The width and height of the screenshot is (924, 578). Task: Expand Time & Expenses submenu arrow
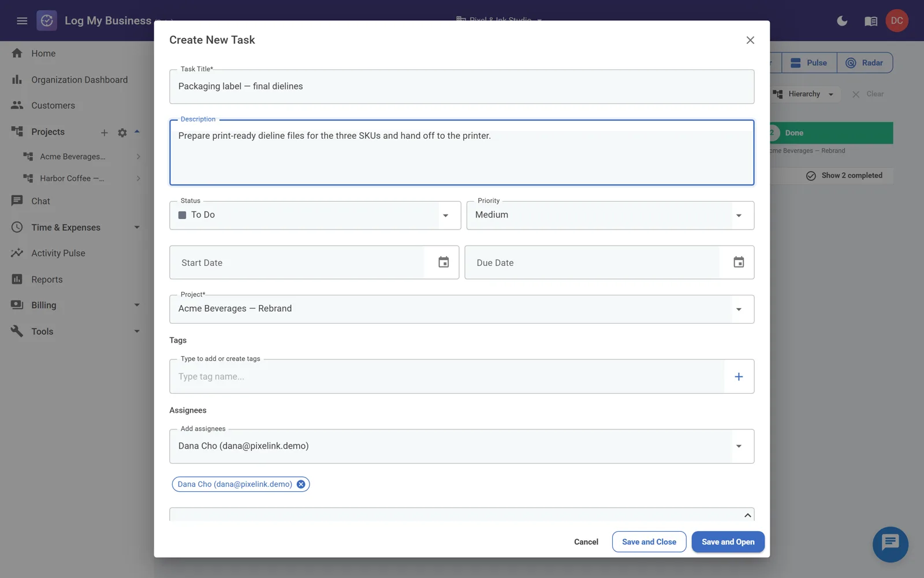pyautogui.click(x=137, y=227)
